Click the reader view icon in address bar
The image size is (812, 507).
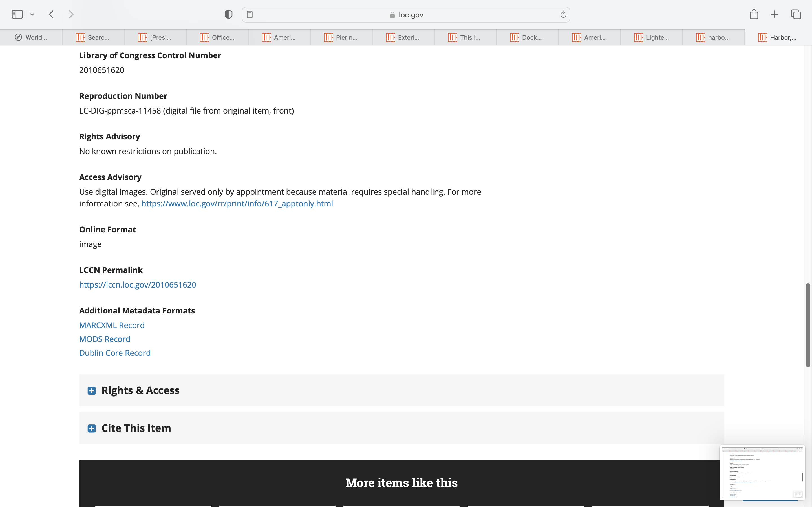point(250,14)
